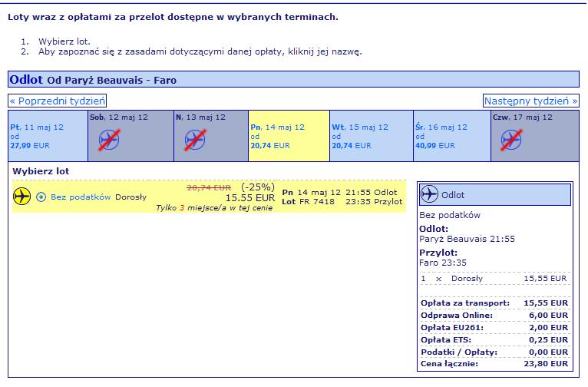Open the Odprawa Online fee details
The width and height of the screenshot is (588, 387).
[457, 316]
